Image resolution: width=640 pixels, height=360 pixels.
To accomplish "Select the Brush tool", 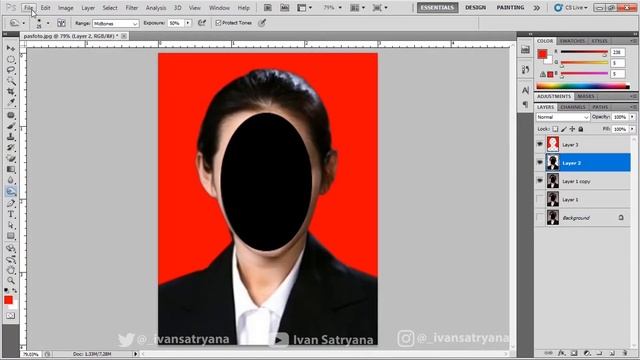I will point(11,126).
